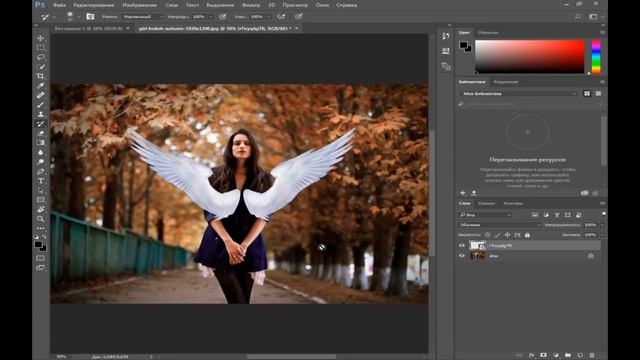Open the My Library dropdown
Screen dimensions: 640x360
click(519, 93)
